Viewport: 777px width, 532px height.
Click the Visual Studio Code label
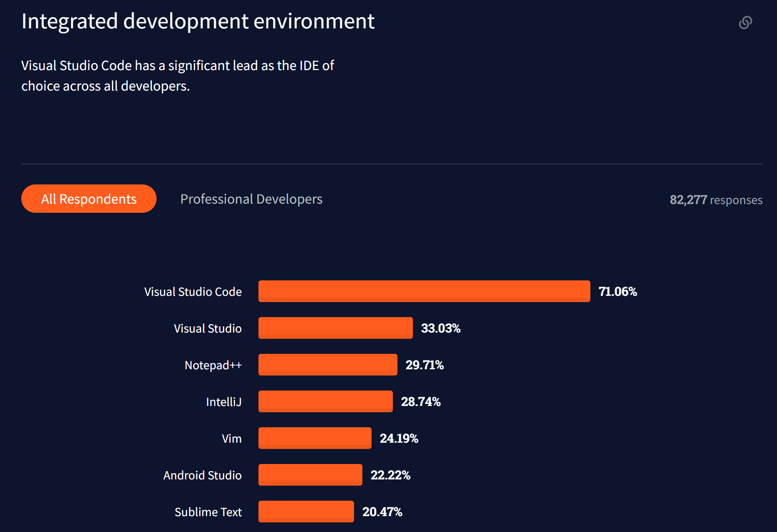[x=193, y=292]
